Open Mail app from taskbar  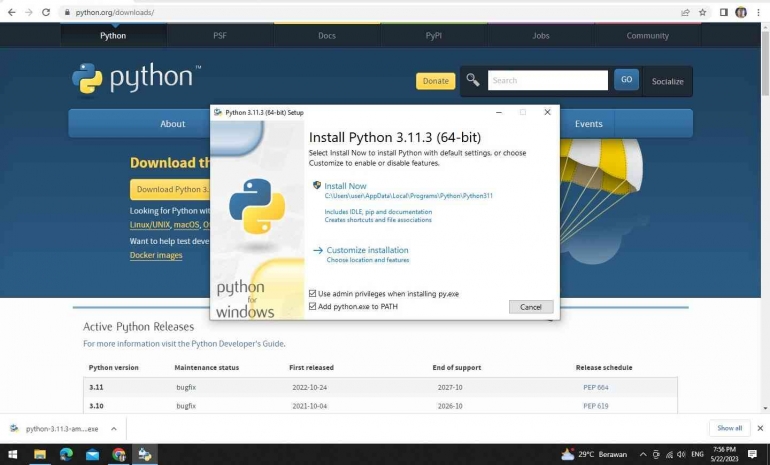point(92,454)
